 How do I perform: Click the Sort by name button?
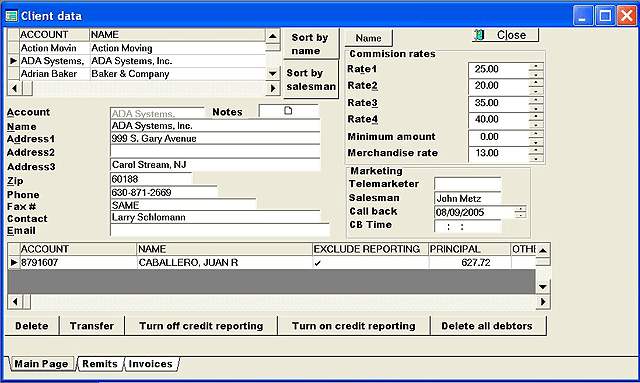click(311, 44)
